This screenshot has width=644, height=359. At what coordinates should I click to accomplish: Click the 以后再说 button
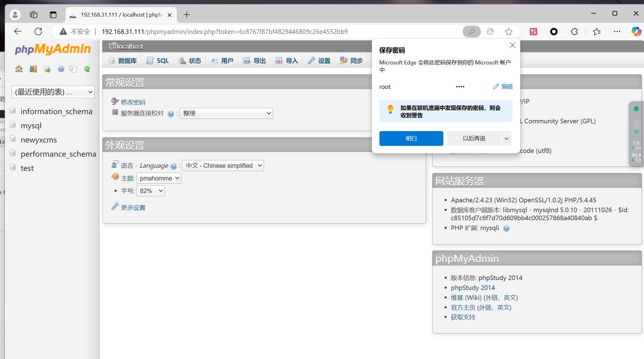[x=474, y=138]
